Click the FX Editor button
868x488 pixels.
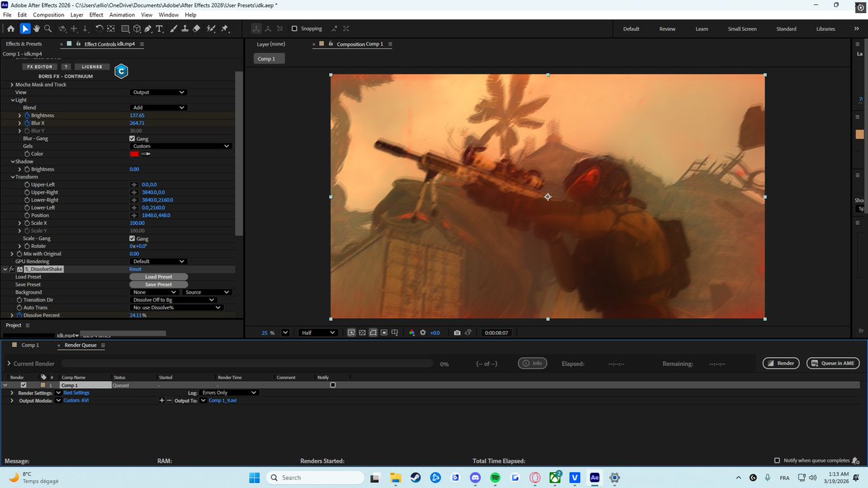click(x=41, y=67)
